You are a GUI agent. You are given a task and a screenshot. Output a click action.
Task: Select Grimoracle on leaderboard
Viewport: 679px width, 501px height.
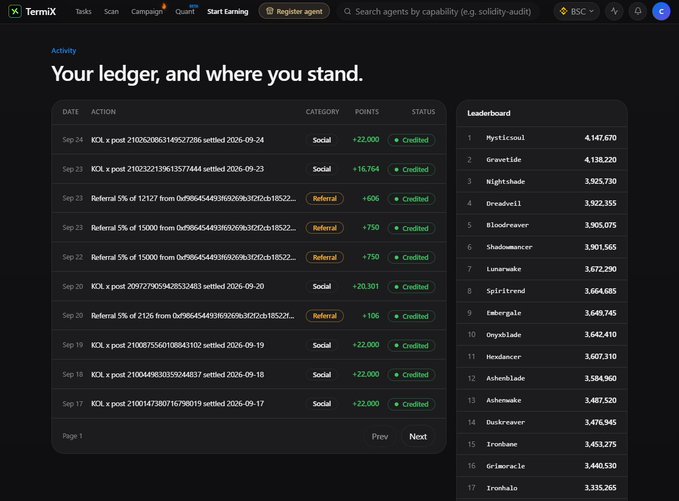click(542, 466)
